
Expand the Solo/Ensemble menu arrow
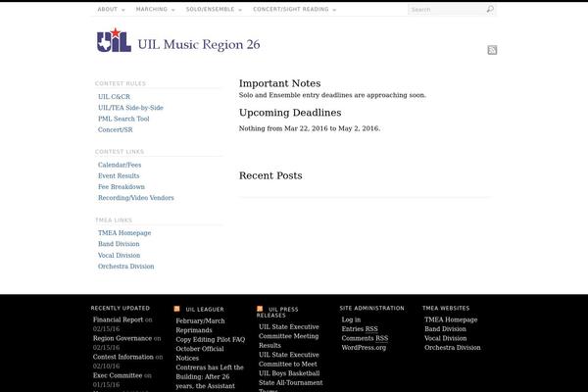(240, 10)
